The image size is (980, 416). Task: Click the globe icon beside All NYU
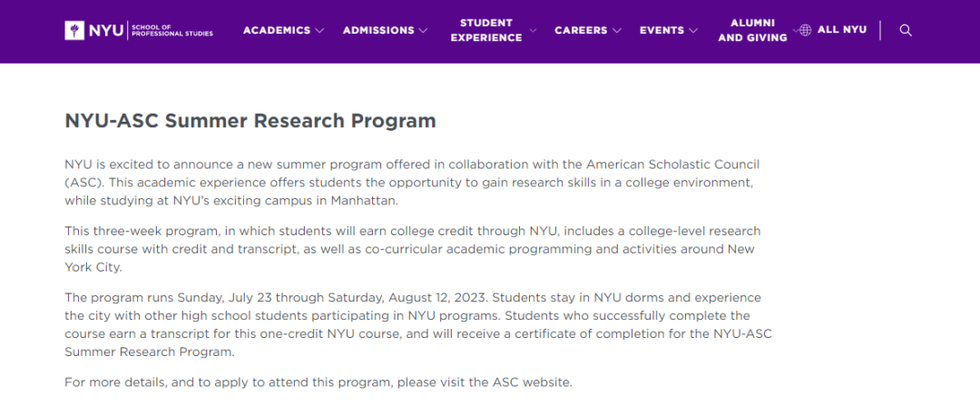(x=805, y=30)
